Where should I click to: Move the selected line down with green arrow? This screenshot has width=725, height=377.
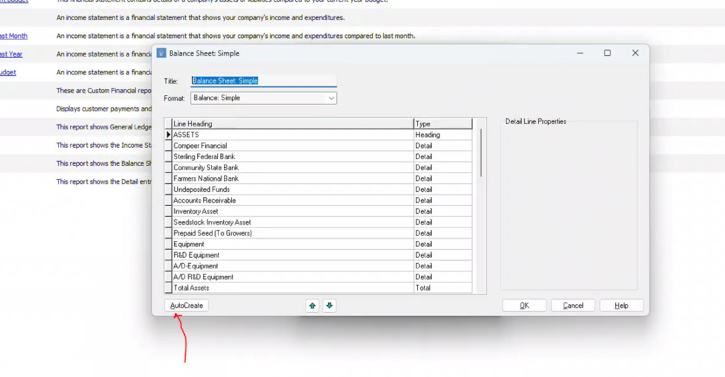(329, 306)
